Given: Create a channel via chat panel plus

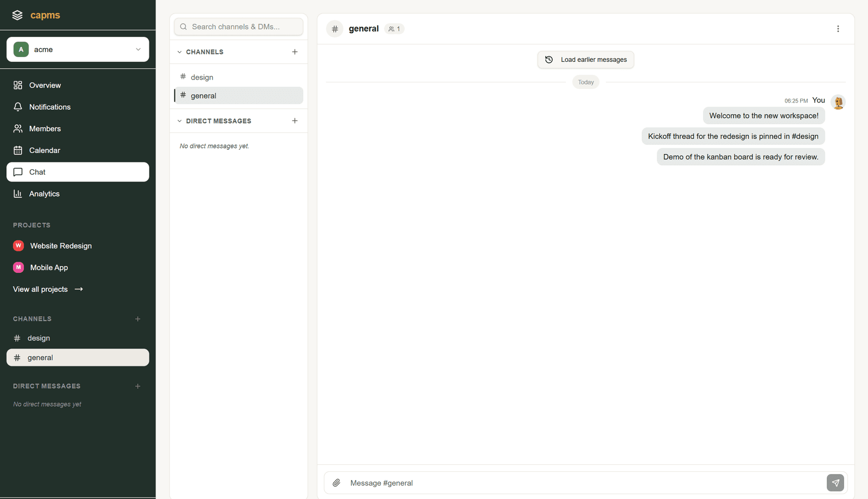Looking at the screenshot, I should (x=295, y=52).
